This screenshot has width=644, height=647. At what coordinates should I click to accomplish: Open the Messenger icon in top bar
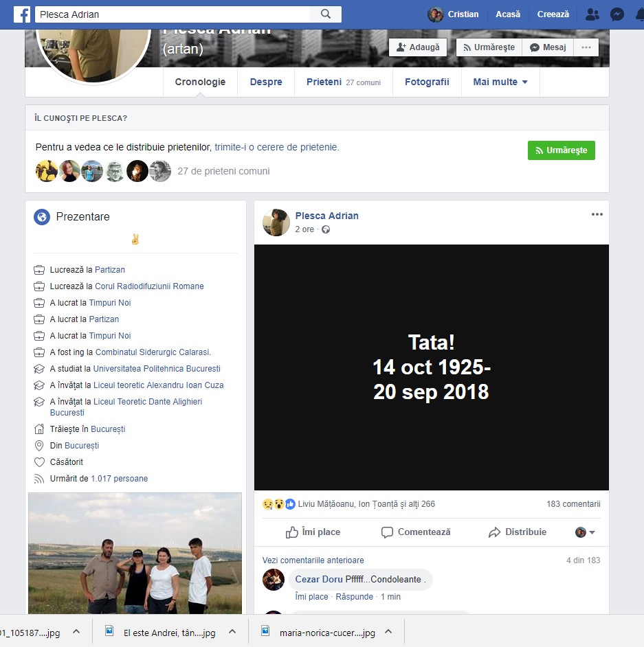[617, 14]
